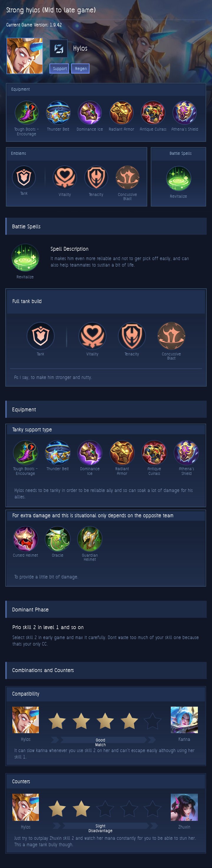The width and height of the screenshot is (212, 868).
Task: Select the Vitality talent in top Emblems panel
Action: click(x=65, y=177)
